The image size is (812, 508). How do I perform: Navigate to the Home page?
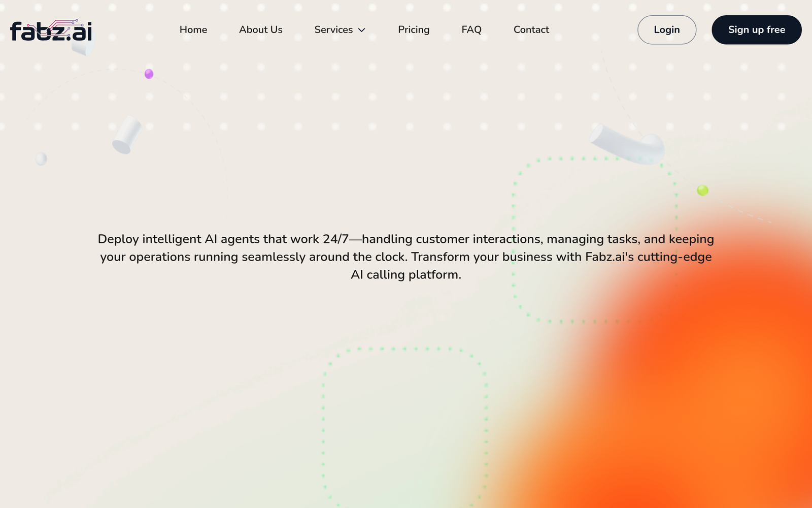coord(193,29)
